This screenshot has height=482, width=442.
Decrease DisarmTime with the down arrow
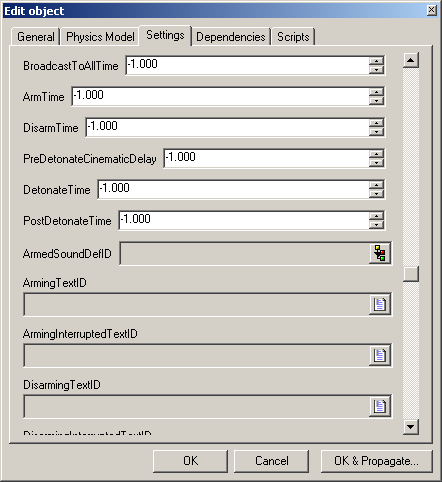(376, 132)
